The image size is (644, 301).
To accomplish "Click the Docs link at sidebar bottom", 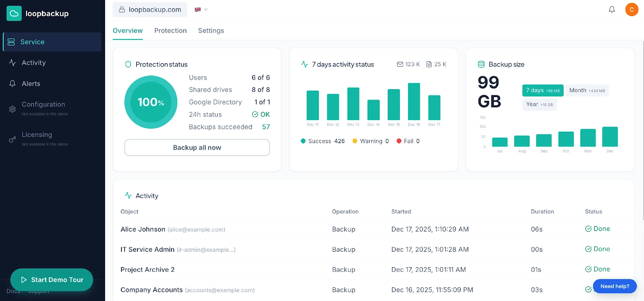I will (x=13, y=291).
